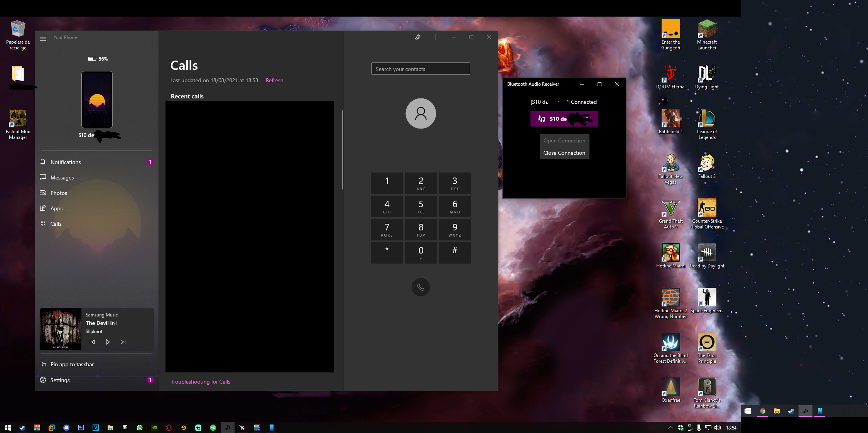This screenshot has height=433, width=868.
Task: Click the pen icon in title bar
Action: click(x=418, y=37)
